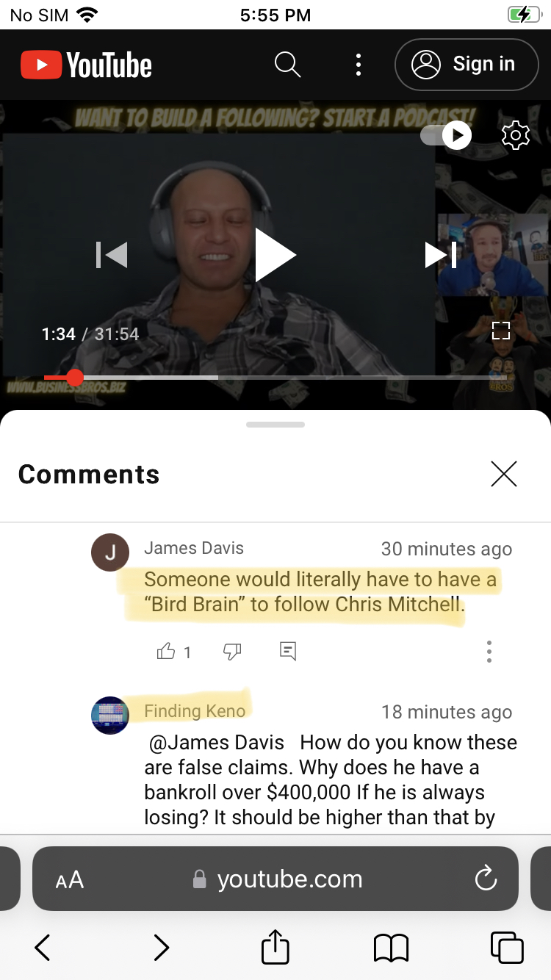The width and height of the screenshot is (551, 980).
Task: Tap the Sign in button
Action: pyautogui.click(x=467, y=65)
